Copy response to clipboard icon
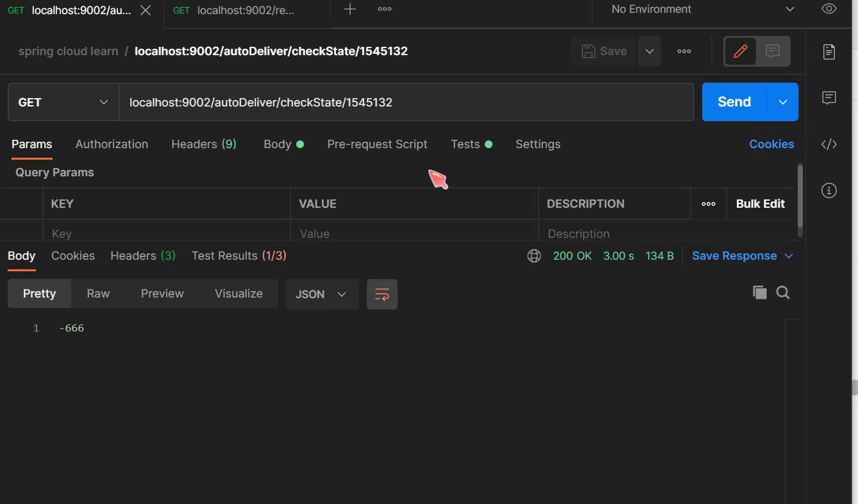This screenshot has width=858, height=504. click(x=760, y=293)
